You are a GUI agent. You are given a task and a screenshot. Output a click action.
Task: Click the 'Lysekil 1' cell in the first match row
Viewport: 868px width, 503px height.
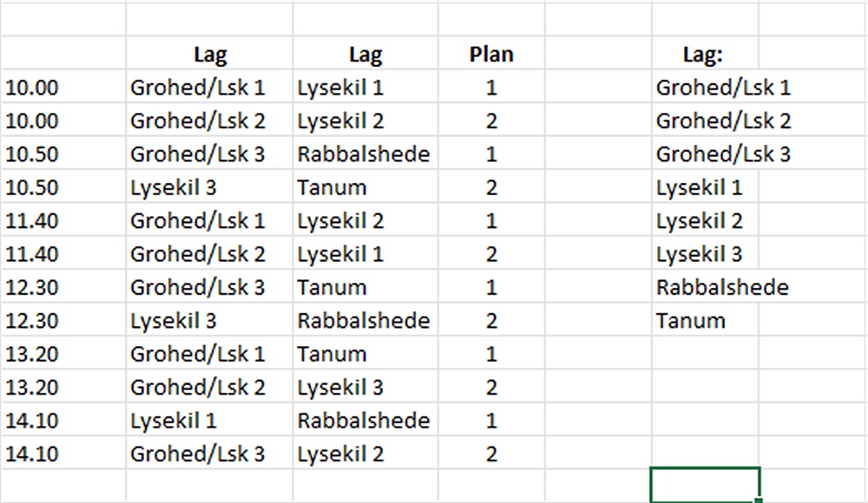pyautogui.click(x=340, y=88)
